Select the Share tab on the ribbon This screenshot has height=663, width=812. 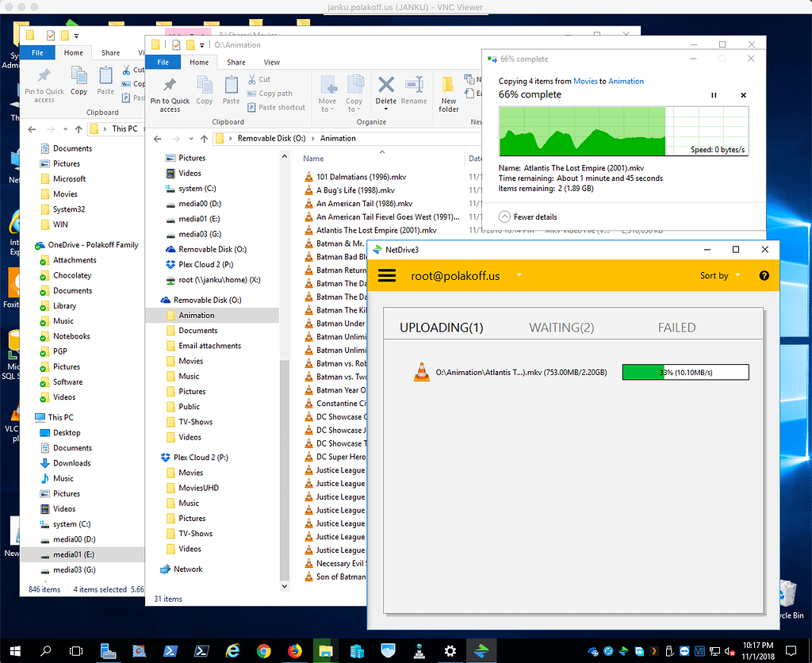click(236, 62)
